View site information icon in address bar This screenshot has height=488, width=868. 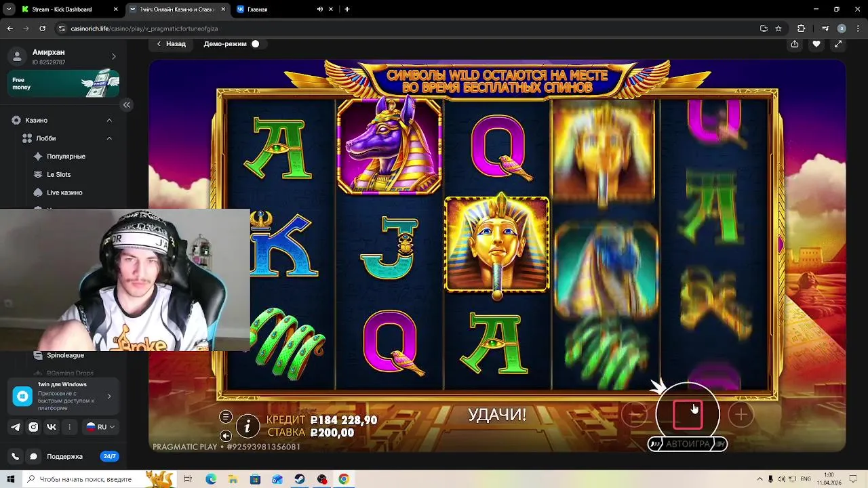[x=62, y=28]
